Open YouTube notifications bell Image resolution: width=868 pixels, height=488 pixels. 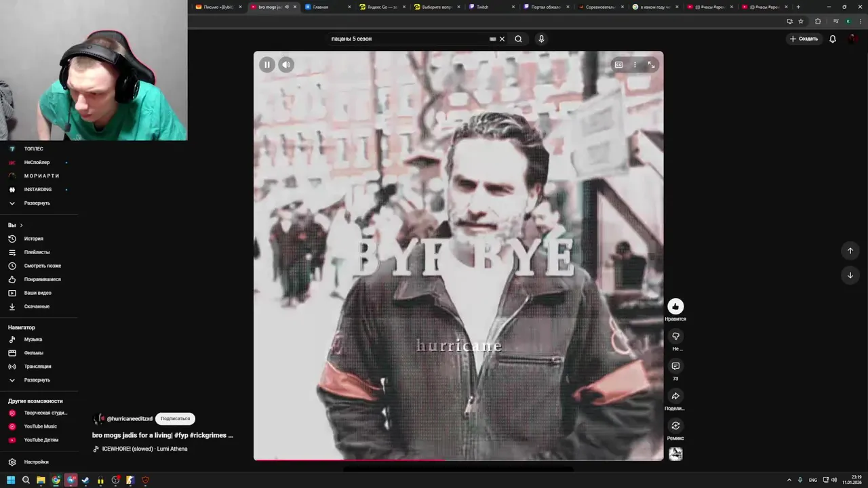[833, 39]
